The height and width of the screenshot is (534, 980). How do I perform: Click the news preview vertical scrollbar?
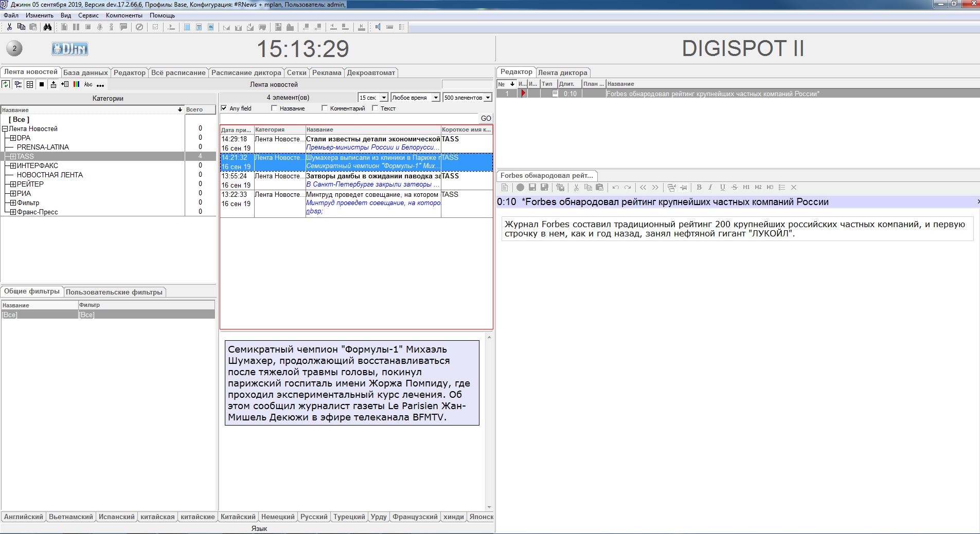point(489,421)
